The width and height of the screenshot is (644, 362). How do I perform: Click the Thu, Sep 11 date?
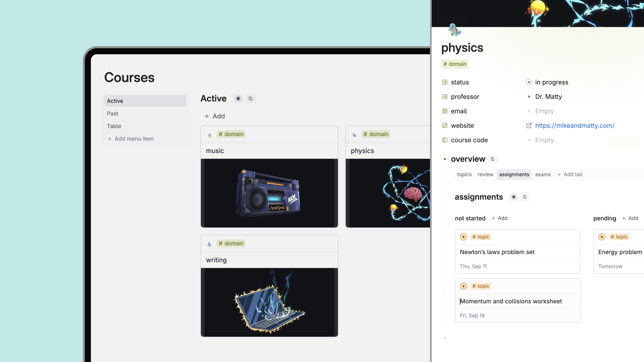473,266
